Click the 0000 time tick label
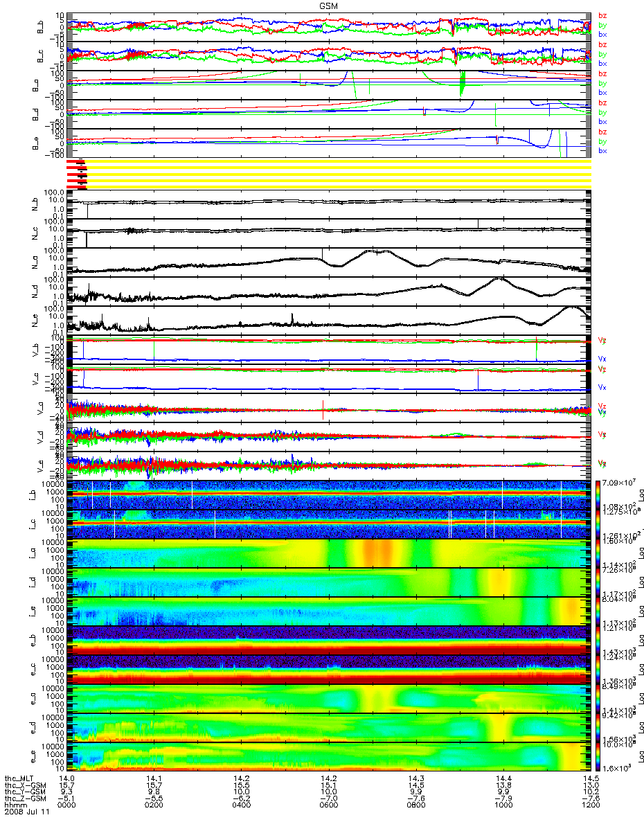The image size is (644, 831). point(66,804)
